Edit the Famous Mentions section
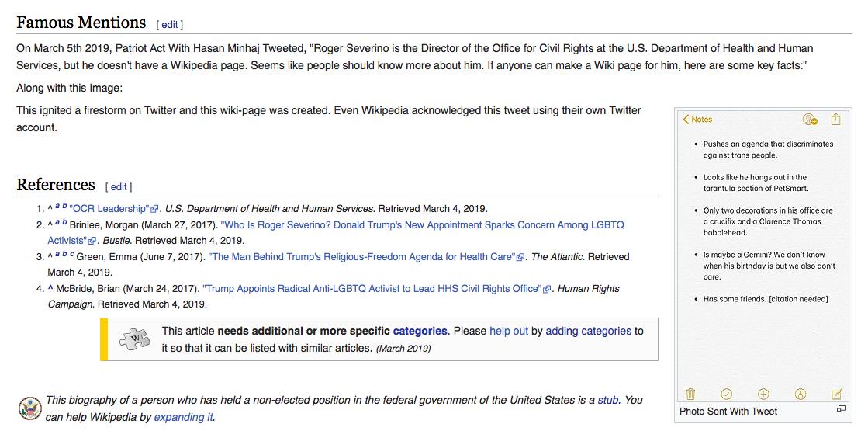 point(169,25)
